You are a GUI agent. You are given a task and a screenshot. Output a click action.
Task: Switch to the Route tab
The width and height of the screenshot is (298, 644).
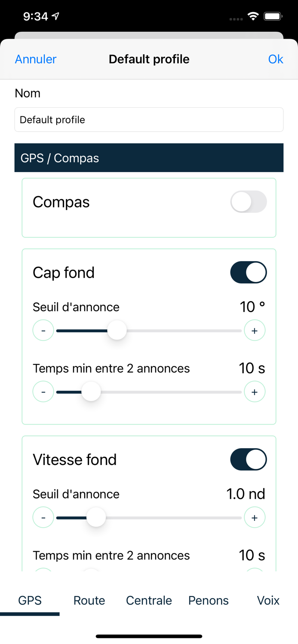tap(89, 600)
